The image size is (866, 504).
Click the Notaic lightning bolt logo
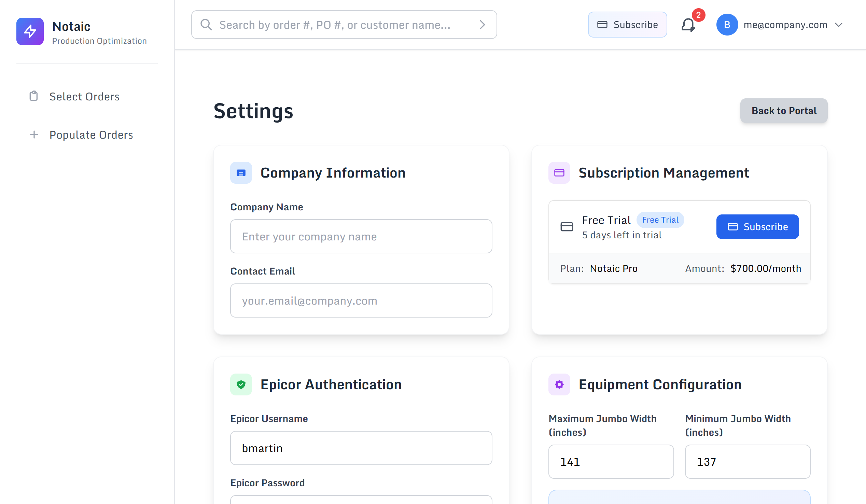[x=30, y=31]
